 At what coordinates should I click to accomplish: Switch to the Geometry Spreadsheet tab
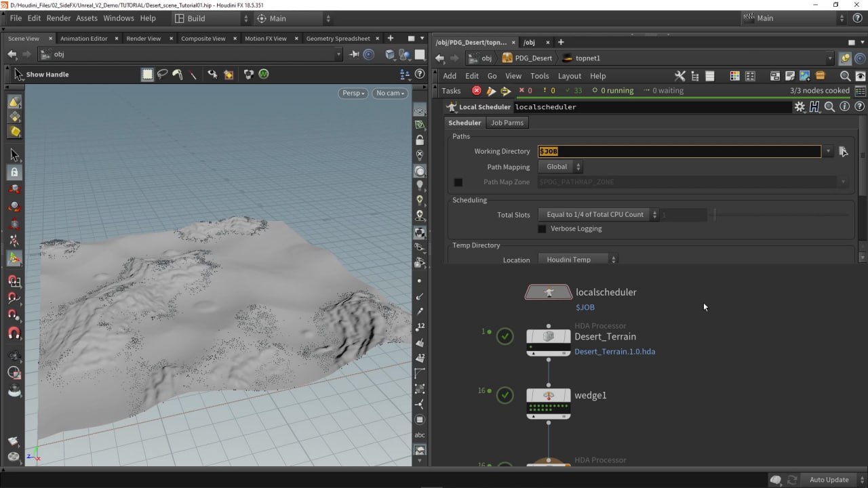point(338,39)
